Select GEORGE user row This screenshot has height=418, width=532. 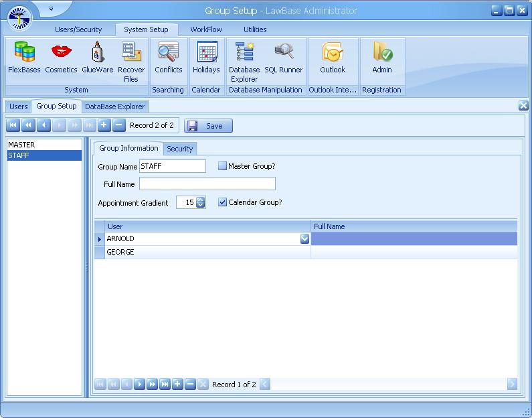tap(207, 252)
